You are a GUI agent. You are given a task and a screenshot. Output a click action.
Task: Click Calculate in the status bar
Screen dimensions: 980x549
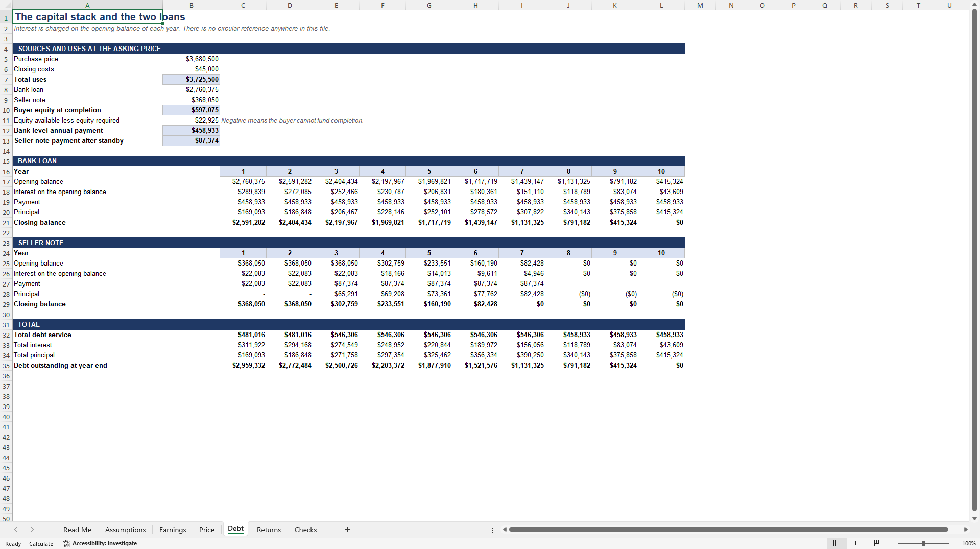click(x=41, y=544)
